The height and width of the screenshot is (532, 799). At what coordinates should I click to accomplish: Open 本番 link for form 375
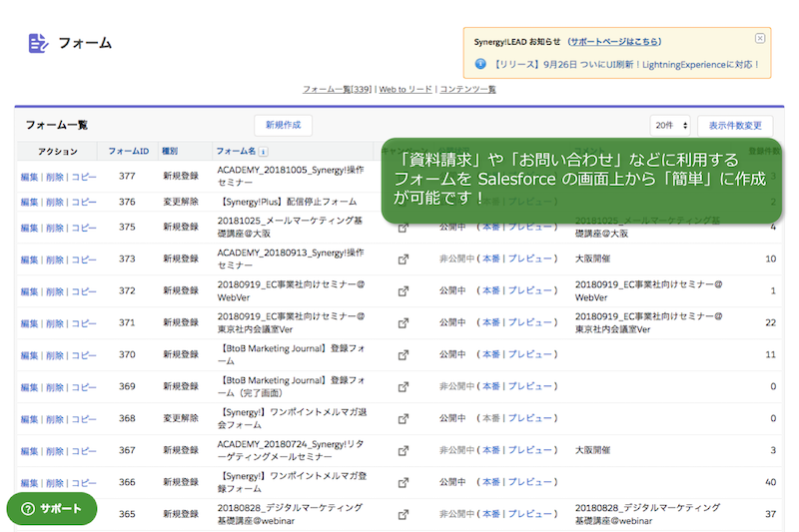[491, 227]
